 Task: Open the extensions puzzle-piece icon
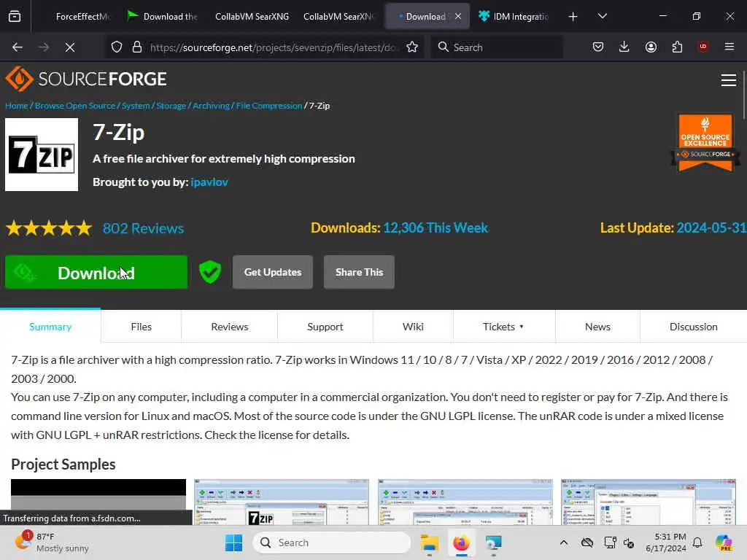coord(677,47)
